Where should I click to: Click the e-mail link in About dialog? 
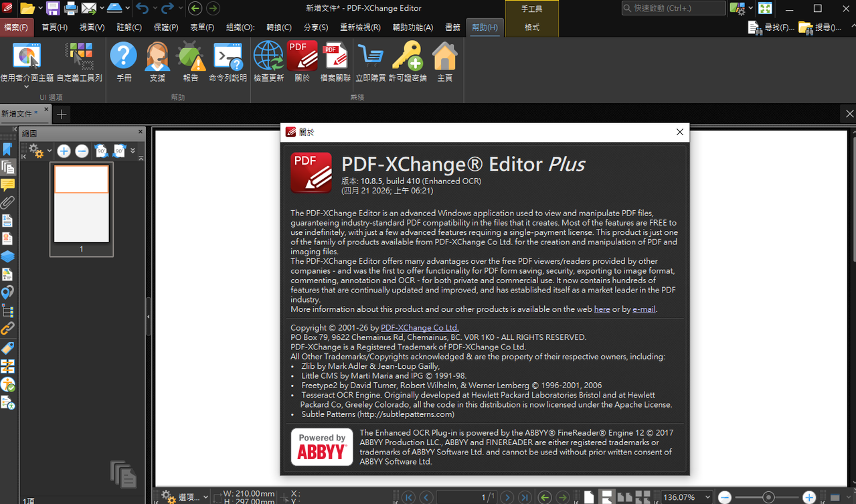click(x=644, y=309)
